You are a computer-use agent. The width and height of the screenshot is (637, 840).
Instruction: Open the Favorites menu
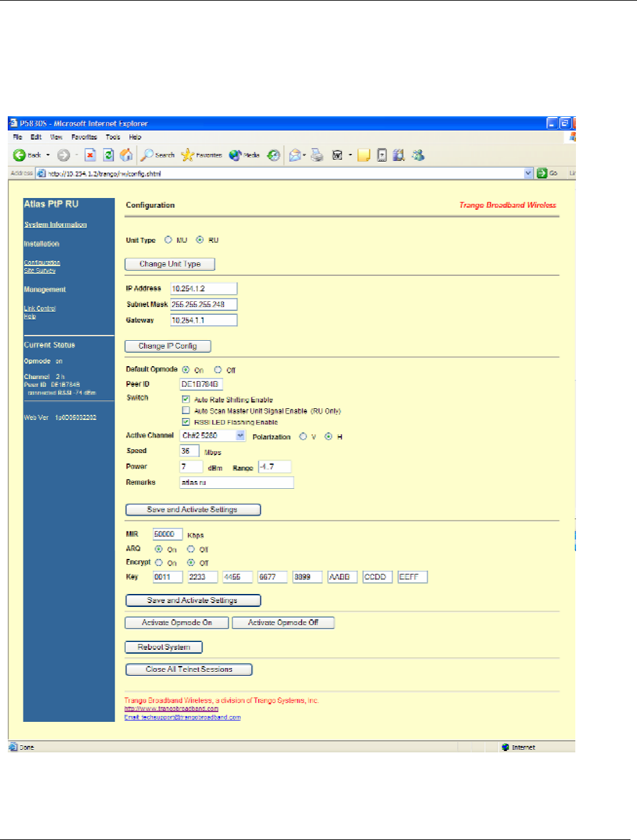pos(84,137)
